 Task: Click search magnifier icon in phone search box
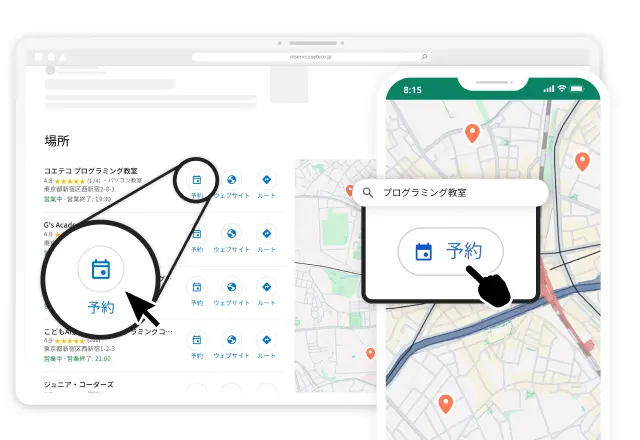point(368,193)
